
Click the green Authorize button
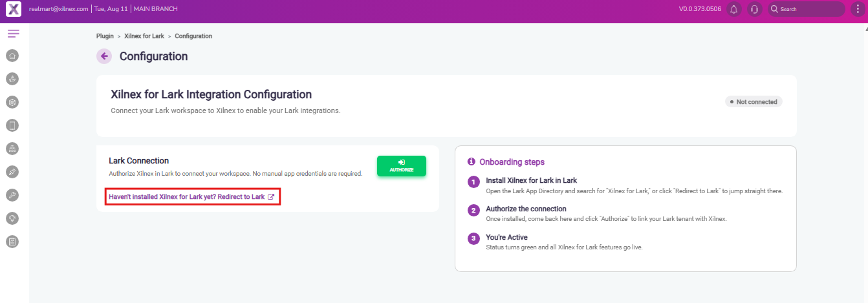pos(401,166)
